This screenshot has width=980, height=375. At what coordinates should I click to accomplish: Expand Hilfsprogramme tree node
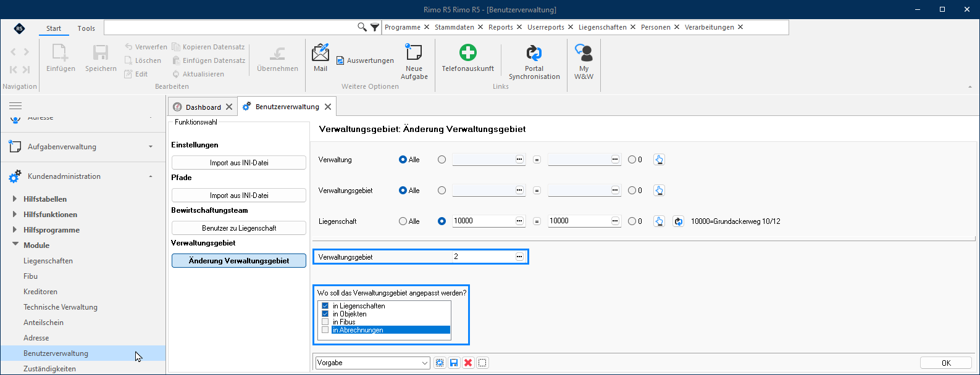coord(15,229)
